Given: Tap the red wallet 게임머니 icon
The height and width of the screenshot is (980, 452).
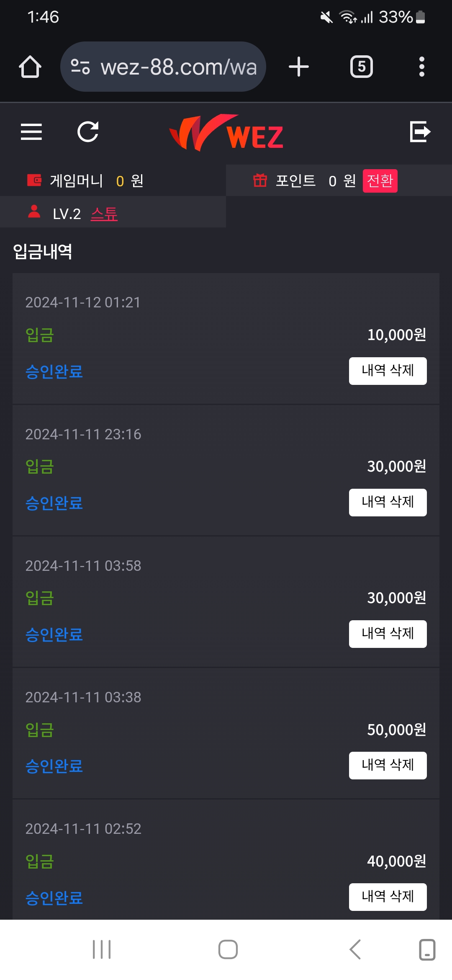Looking at the screenshot, I should click(x=34, y=180).
